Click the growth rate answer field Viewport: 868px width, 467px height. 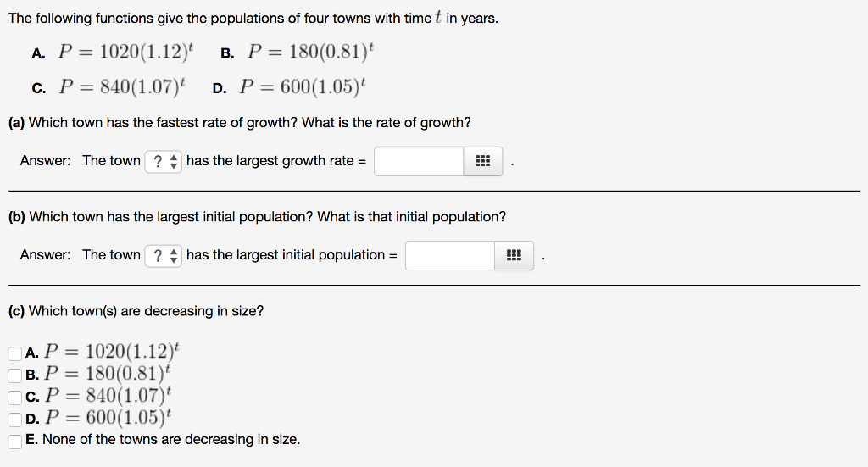click(419, 161)
